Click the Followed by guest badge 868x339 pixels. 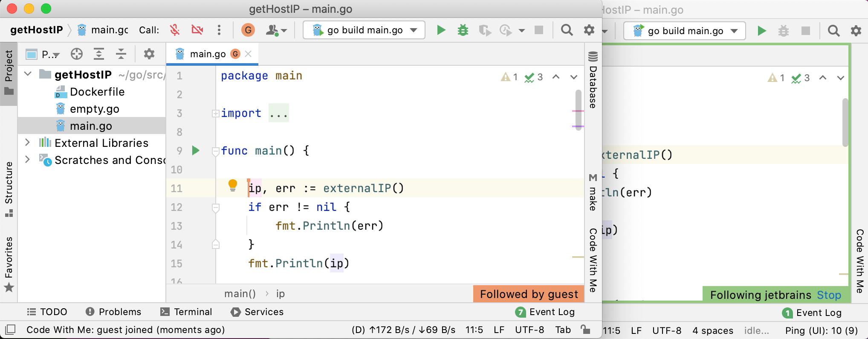[x=529, y=294]
